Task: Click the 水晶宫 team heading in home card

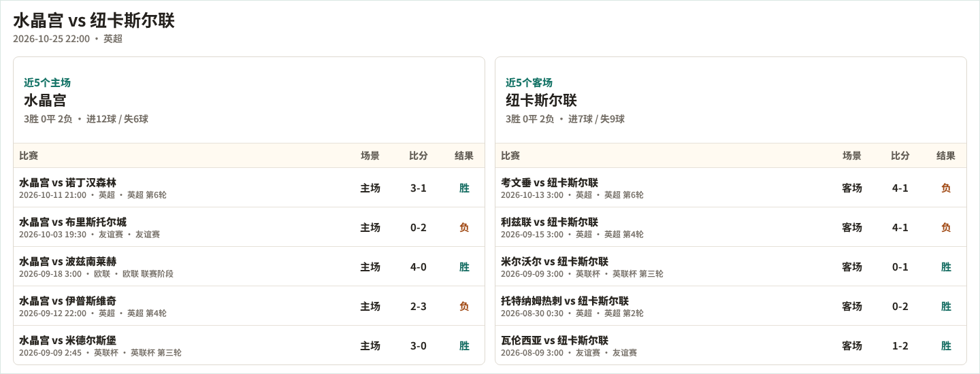Action: coord(45,100)
